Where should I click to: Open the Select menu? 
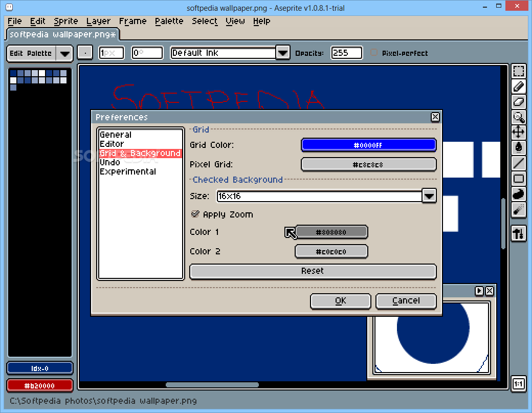click(205, 21)
